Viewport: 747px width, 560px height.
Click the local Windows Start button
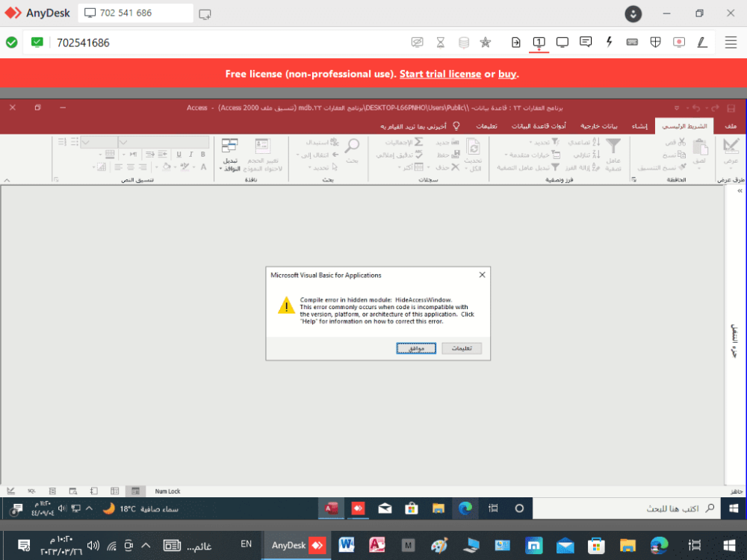click(729, 545)
